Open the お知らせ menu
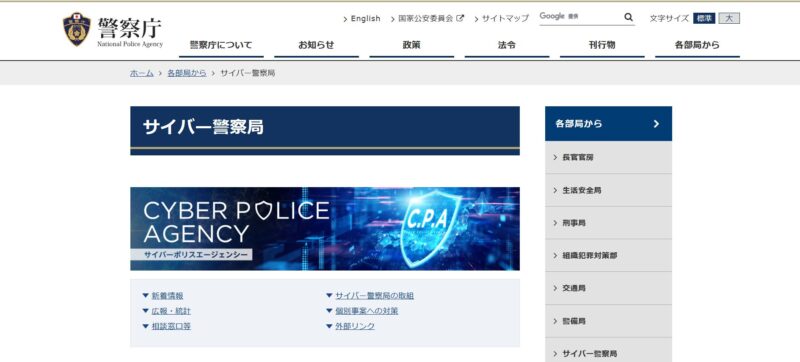 316,45
